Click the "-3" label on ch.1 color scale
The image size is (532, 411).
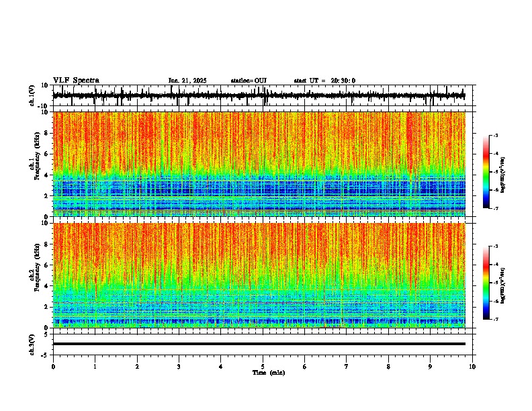(495, 135)
